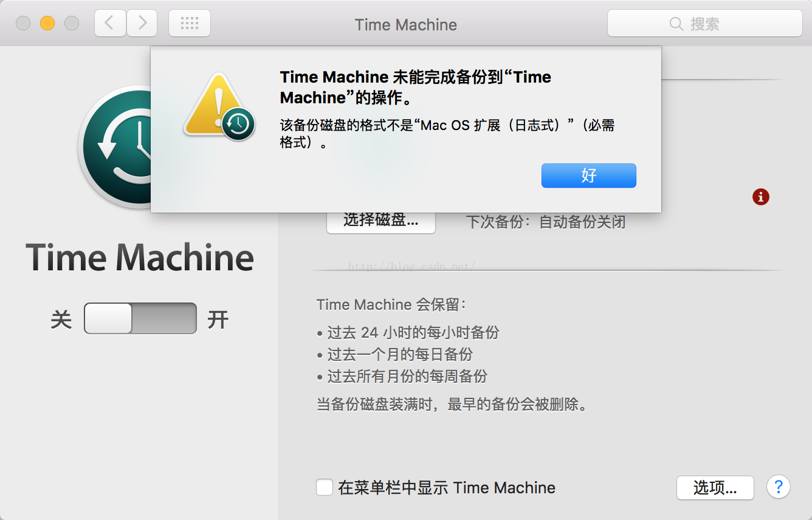Click the large Time Machine label under icon
812x520 pixels.
tap(140, 257)
